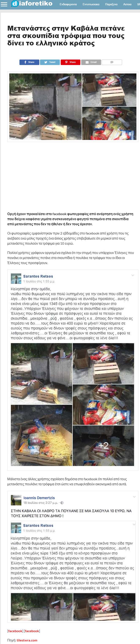
Task: View the +2 more photos thumbnail
Action: 103,445
